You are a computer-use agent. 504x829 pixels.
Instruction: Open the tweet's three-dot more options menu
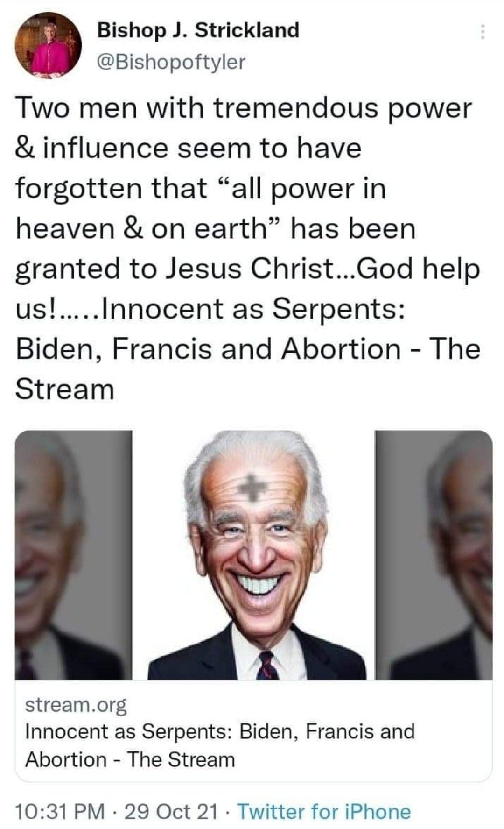(483, 32)
